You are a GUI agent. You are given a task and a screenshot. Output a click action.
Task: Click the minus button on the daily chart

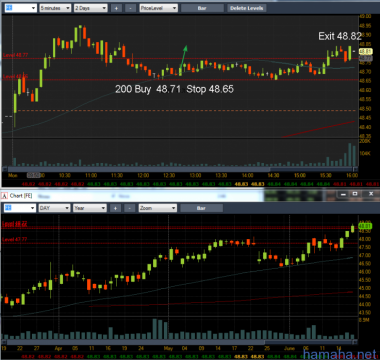click(129, 208)
